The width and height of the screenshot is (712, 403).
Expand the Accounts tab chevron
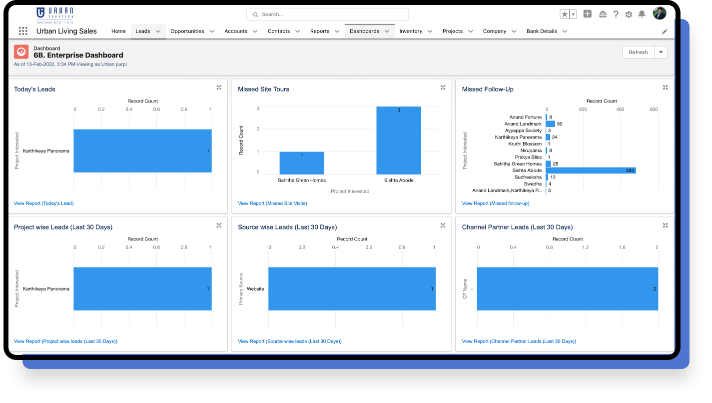tap(255, 31)
